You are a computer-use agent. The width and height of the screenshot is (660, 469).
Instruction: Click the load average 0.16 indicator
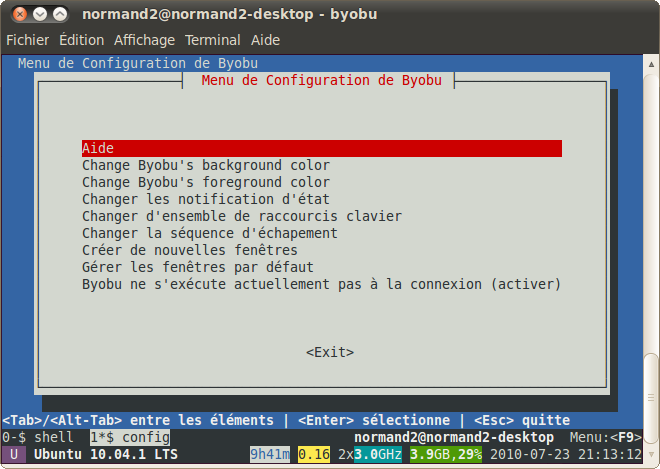click(314, 455)
